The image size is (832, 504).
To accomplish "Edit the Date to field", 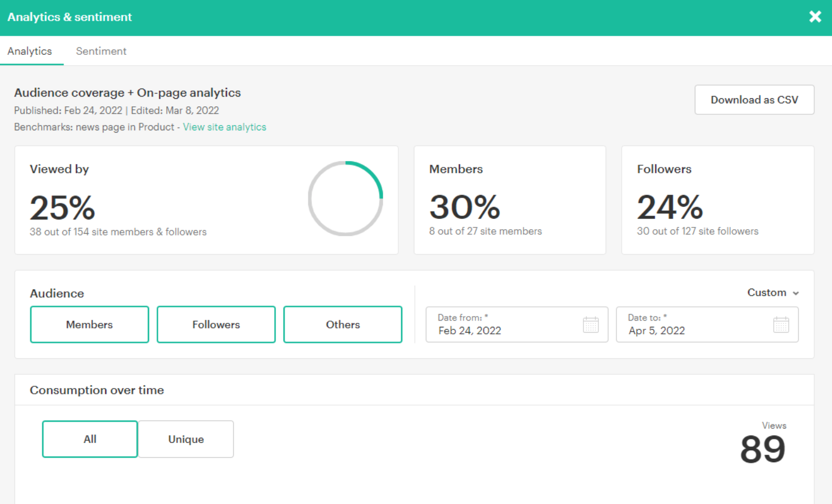I will pos(707,325).
